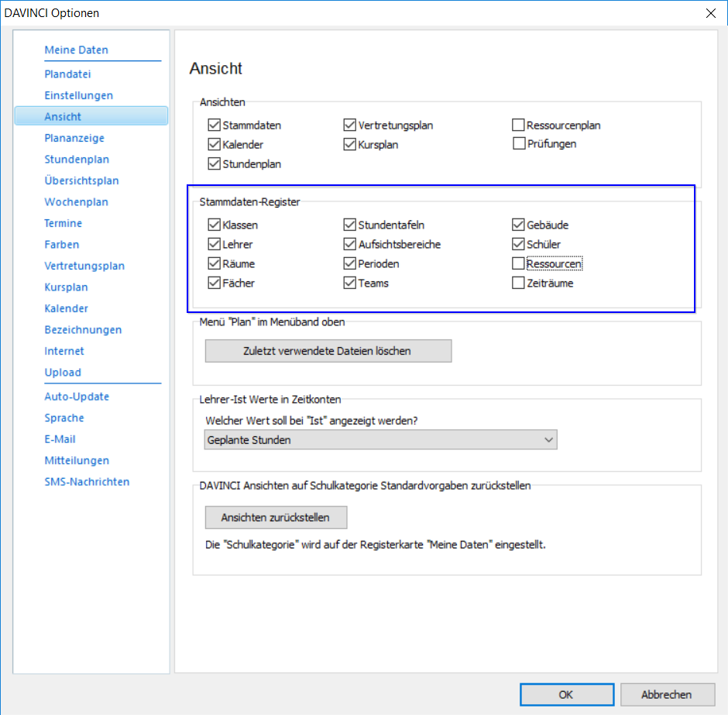This screenshot has width=728, height=715.
Task: Go to Bezeichnungen settings
Action: [x=83, y=330]
